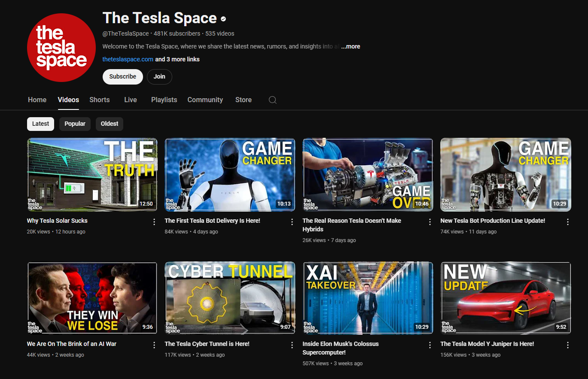Viewport: 588px width, 379px height.
Task: Select the Videos tab
Action: [68, 100]
